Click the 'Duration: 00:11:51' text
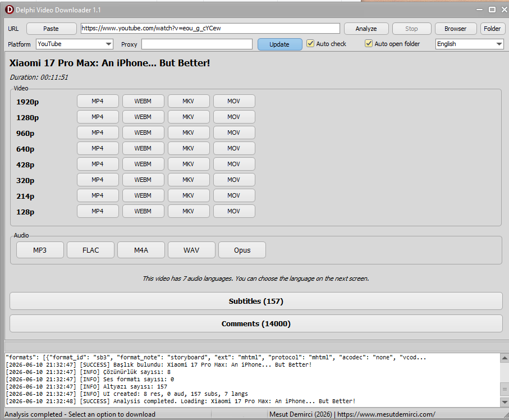Viewport: 509px width, 420px height. click(39, 77)
